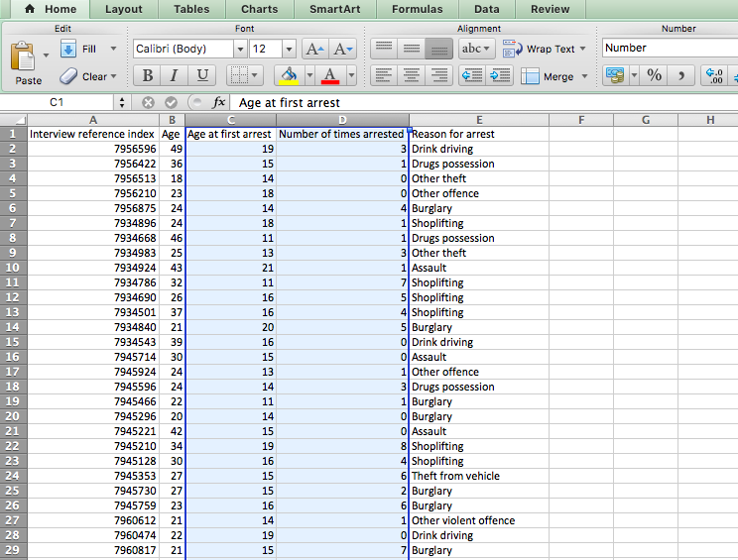This screenshot has height=560, width=738.
Task: Increase font size with the larger A icon
Action: pyautogui.click(x=314, y=49)
